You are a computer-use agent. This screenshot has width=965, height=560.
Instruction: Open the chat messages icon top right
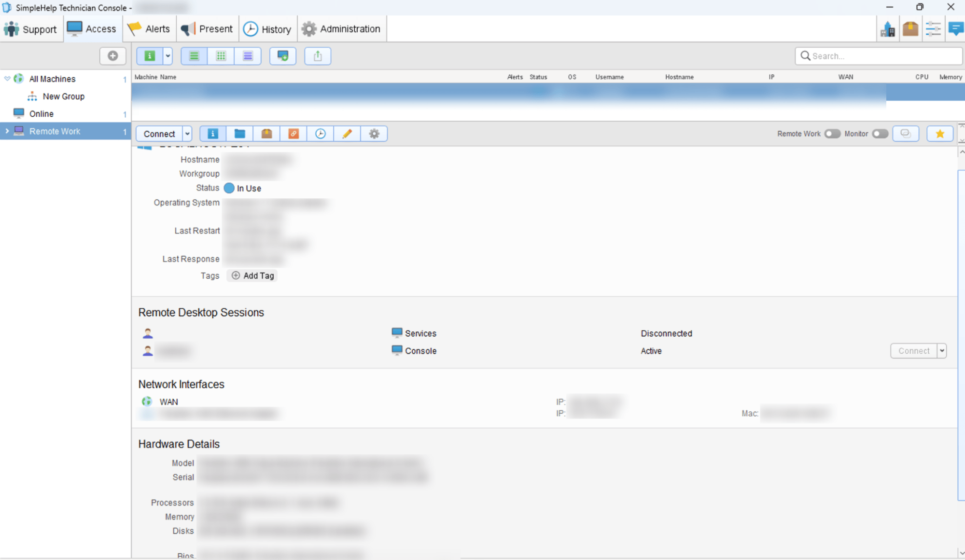pyautogui.click(x=956, y=28)
